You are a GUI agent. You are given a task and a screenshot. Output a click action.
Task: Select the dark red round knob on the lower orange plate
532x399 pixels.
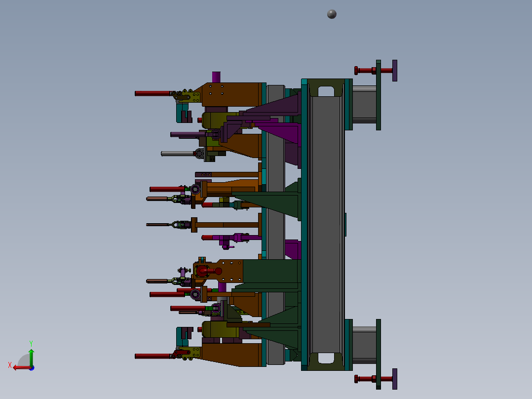(218, 271)
